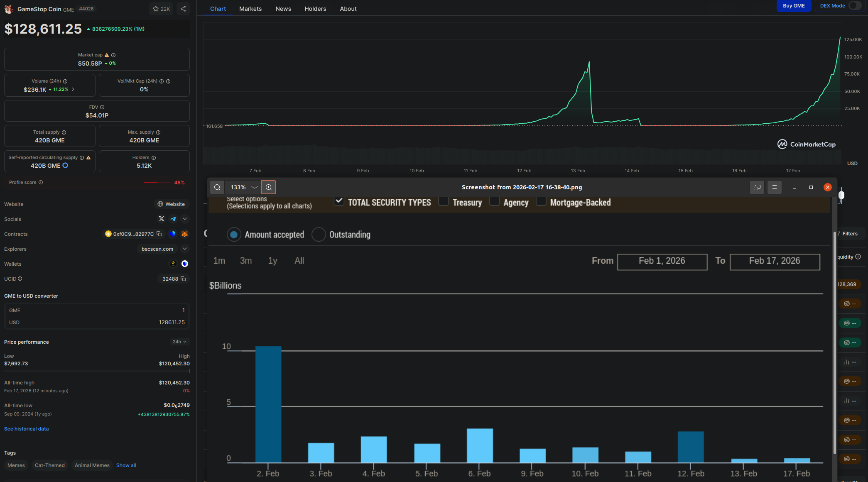Image resolution: width=868 pixels, height=482 pixels.
Task: Expand the Explorers dropdown arrow next to bscscan.com
Action: click(x=185, y=249)
